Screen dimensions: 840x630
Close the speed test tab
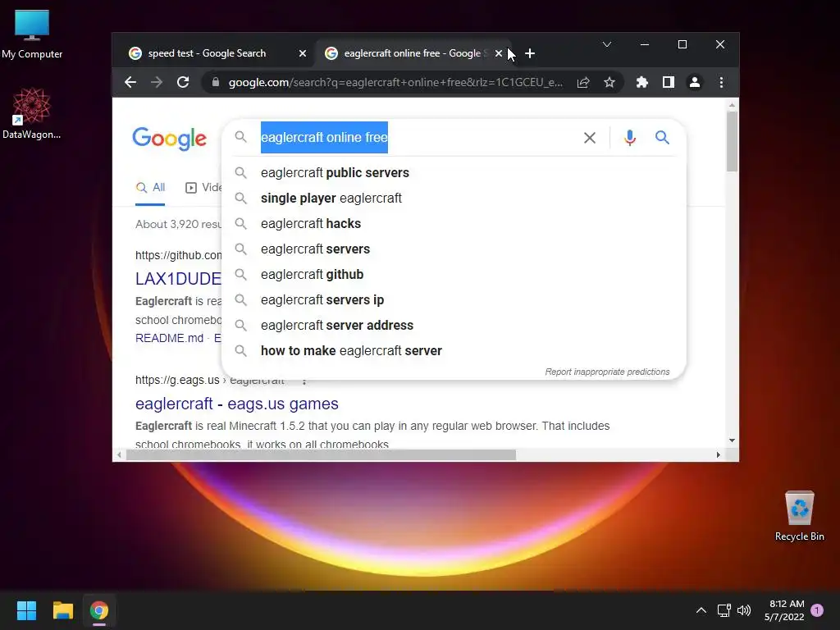[303, 53]
